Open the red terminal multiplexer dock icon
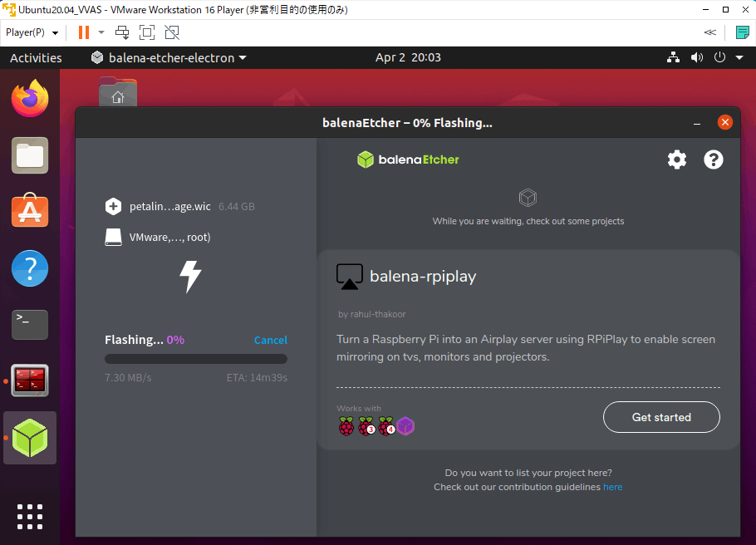The width and height of the screenshot is (756, 545). (30, 381)
